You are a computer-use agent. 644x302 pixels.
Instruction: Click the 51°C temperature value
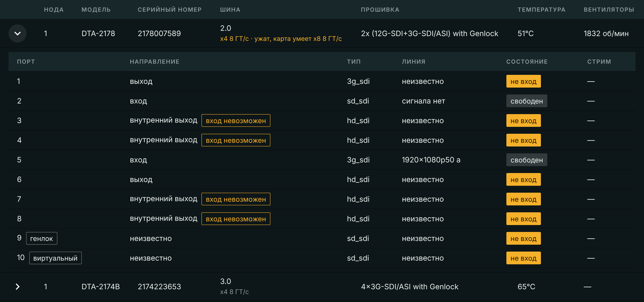526,33
